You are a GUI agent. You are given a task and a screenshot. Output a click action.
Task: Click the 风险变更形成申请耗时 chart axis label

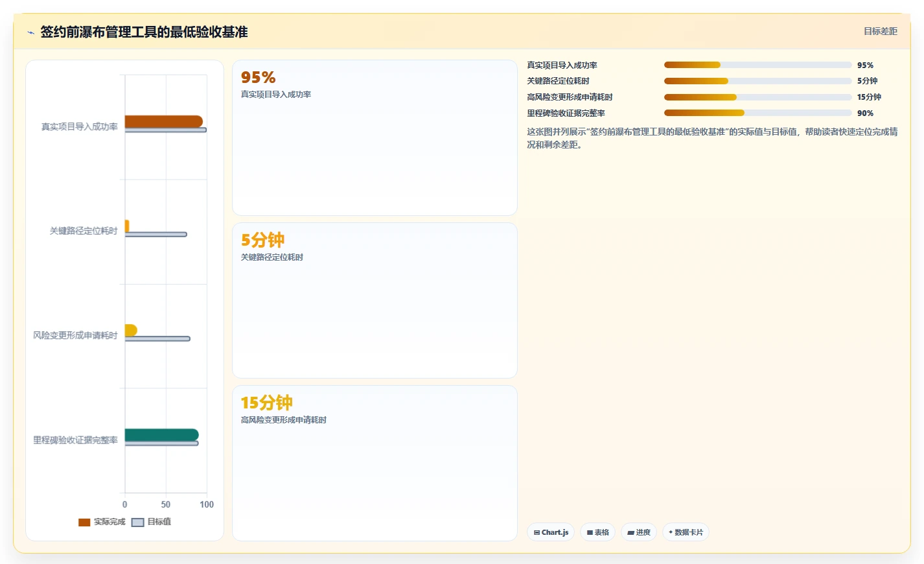[x=76, y=336]
